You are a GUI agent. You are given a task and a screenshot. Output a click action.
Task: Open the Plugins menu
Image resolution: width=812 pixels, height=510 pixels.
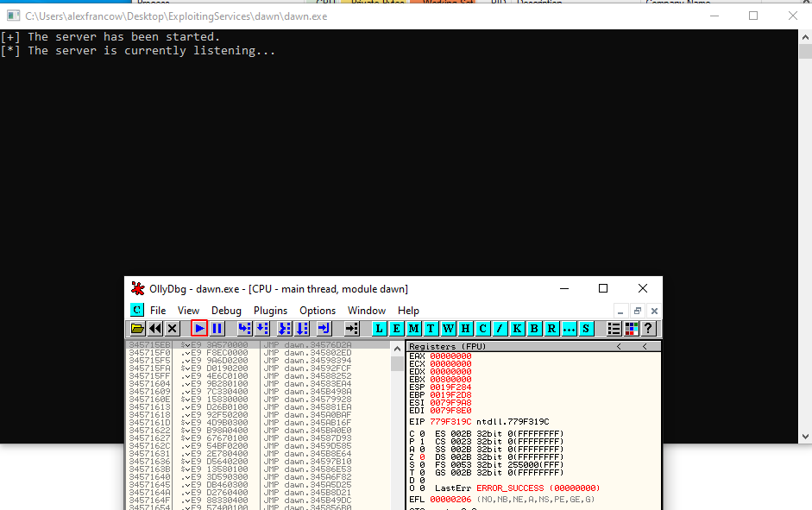point(270,311)
